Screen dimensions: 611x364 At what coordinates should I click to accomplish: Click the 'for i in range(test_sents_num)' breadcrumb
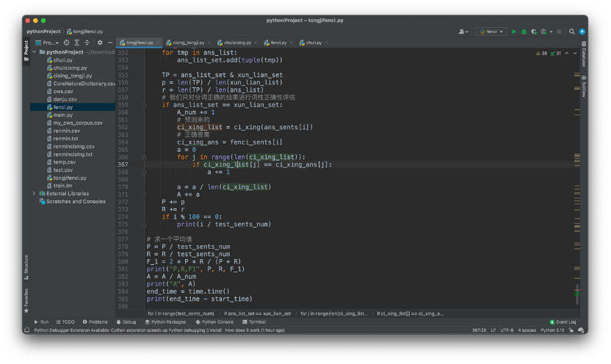click(181, 314)
